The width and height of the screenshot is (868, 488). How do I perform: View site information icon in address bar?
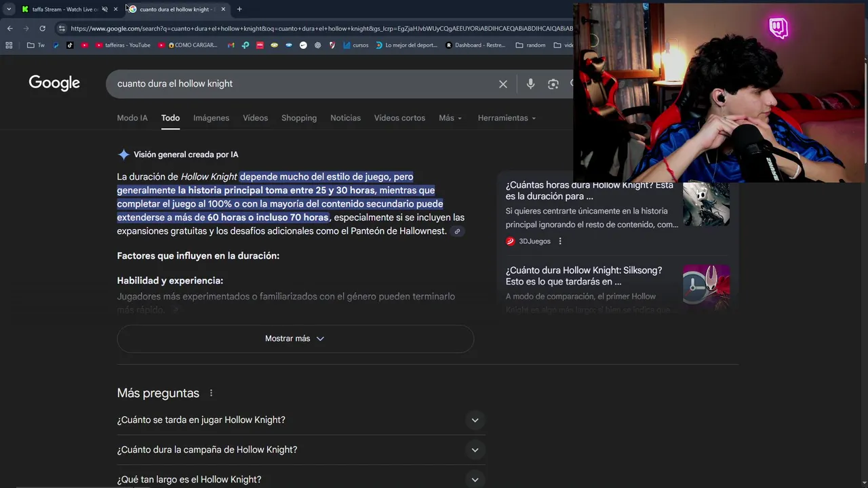pyautogui.click(x=62, y=28)
